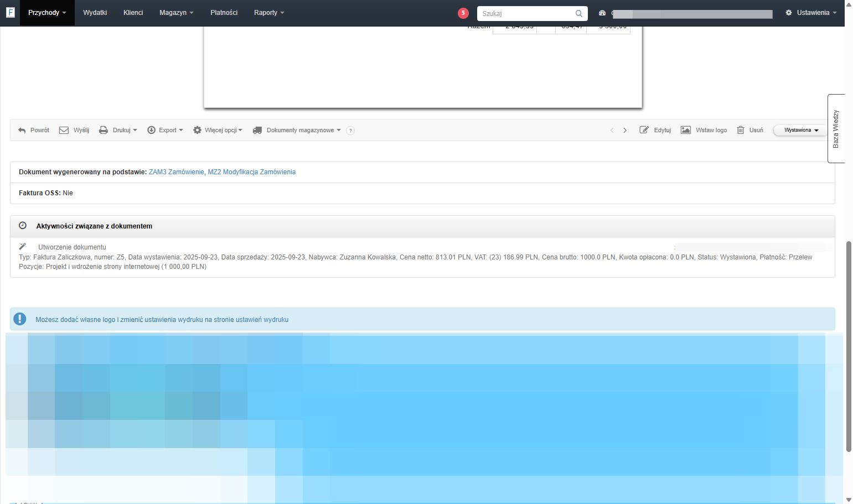Click the question mark help icon
Image resolution: width=853 pixels, height=504 pixels.
click(x=350, y=131)
